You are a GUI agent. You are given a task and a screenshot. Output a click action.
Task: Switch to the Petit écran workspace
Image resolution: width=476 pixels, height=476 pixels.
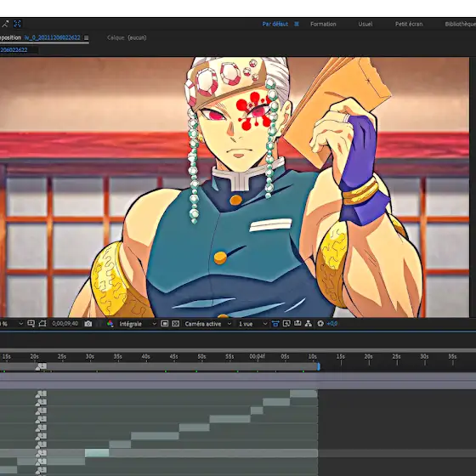pos(409,24)
